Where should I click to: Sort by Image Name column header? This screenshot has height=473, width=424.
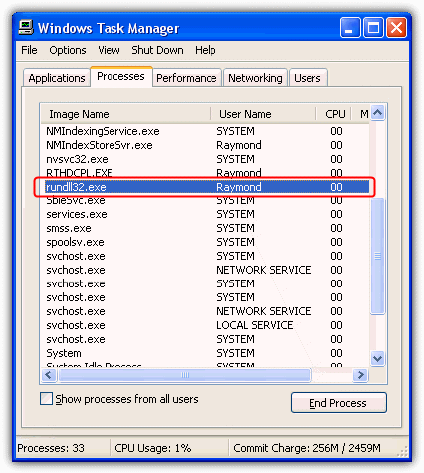126,114
